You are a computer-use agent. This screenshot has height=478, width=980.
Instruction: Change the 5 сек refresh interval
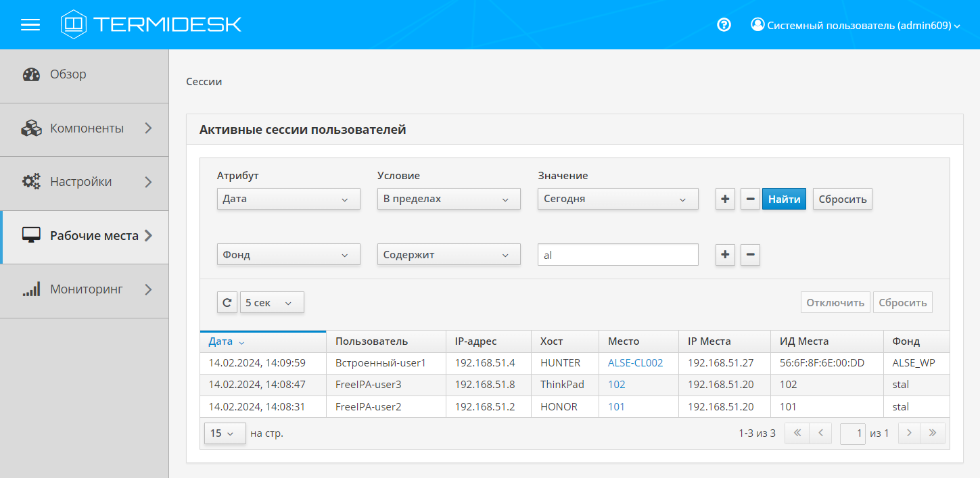click(272, 303)
